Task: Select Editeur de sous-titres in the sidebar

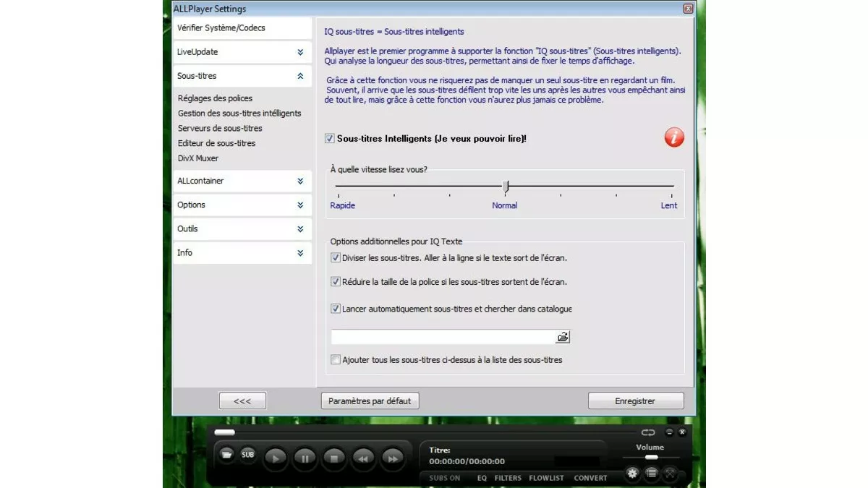Action: (x=216, y=143)
